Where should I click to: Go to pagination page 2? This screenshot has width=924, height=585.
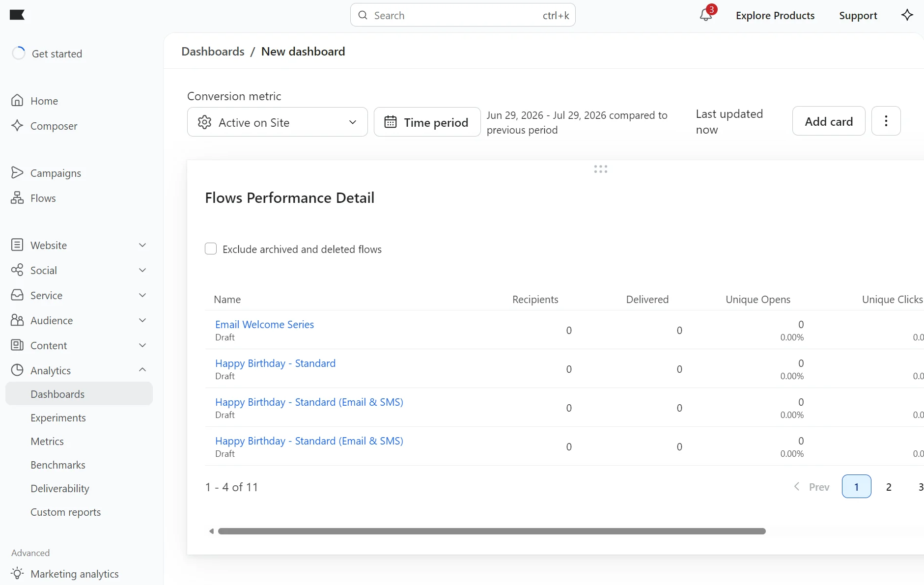[888, 486]
